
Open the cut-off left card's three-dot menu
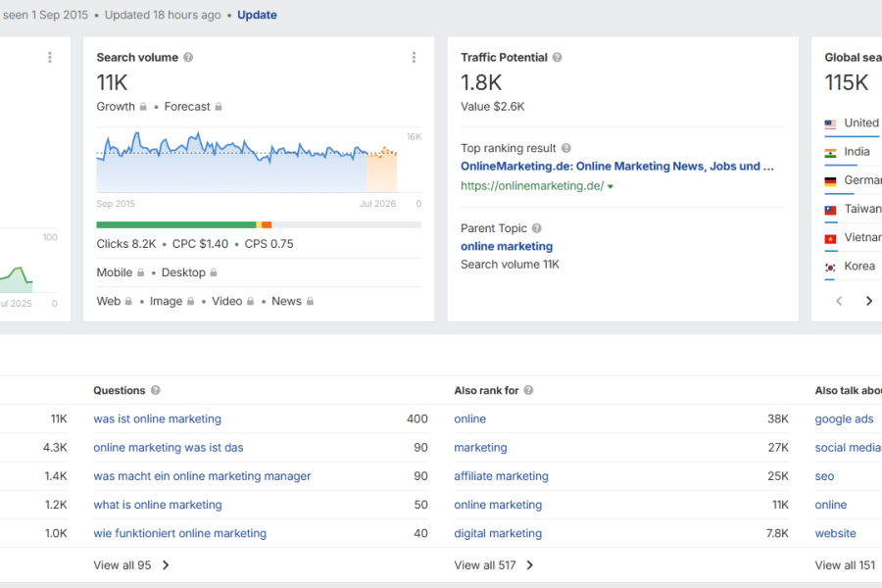coord(50,58)
